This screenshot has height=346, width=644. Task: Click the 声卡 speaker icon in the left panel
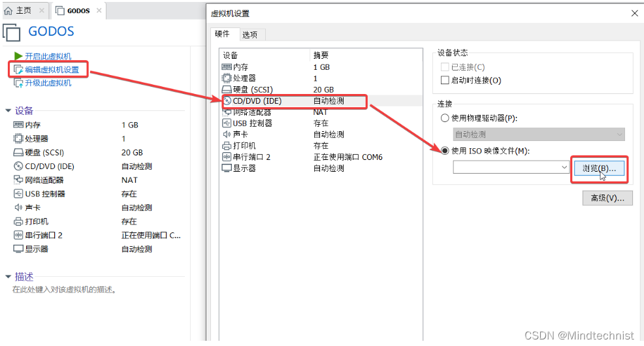tap(18, 208)
